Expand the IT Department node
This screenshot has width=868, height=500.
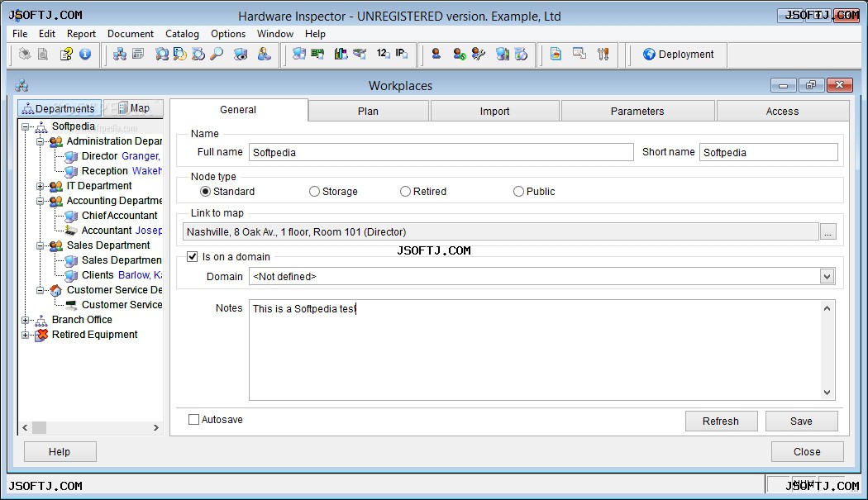point(40,186)
